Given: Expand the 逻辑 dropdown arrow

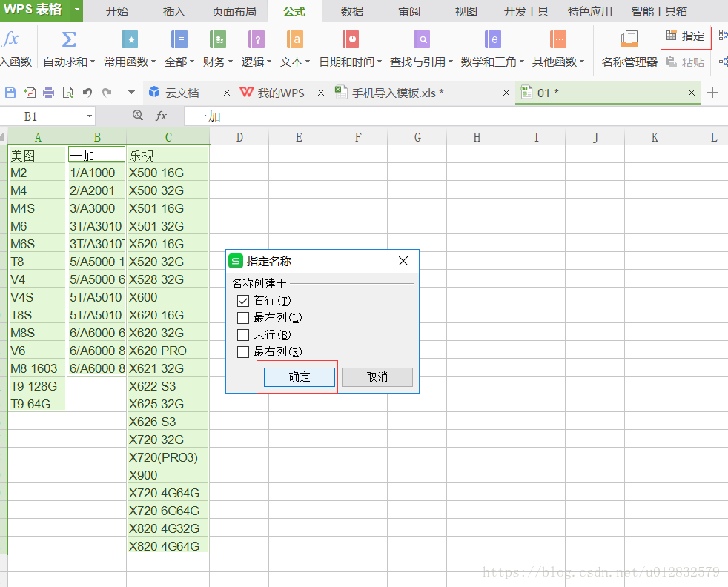Looking at the screenshot, I should click(269, 62).
